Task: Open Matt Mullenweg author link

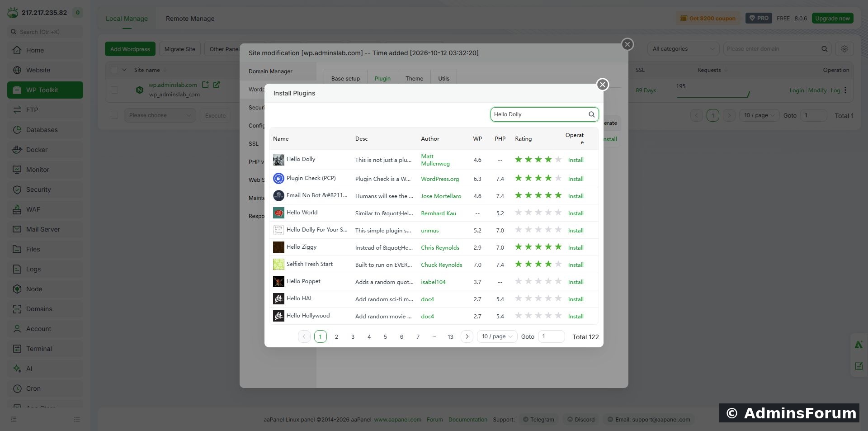Action: (x=435, y=160)
